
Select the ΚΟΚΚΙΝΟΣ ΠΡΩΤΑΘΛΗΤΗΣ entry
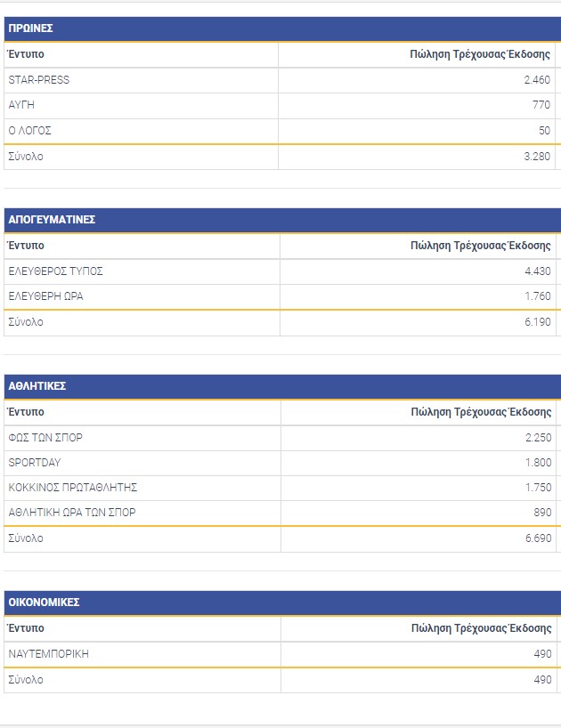coord(72,488)
